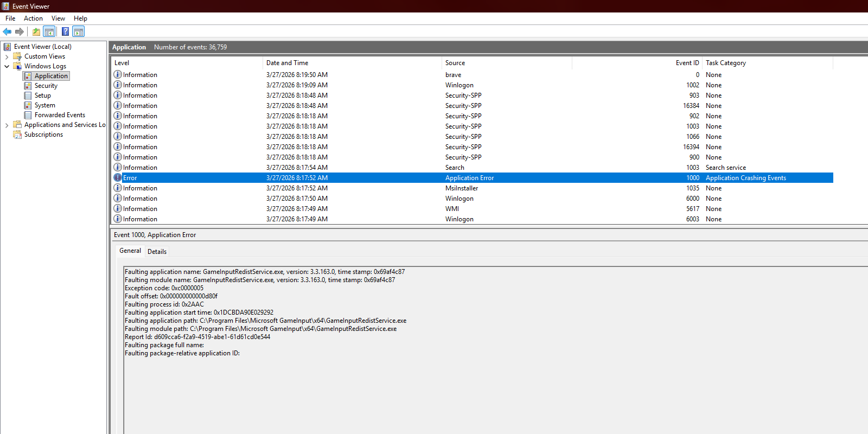Click the Security log icon in the tree
This screenshot has width=868, height=434.
tap(28, 86)
